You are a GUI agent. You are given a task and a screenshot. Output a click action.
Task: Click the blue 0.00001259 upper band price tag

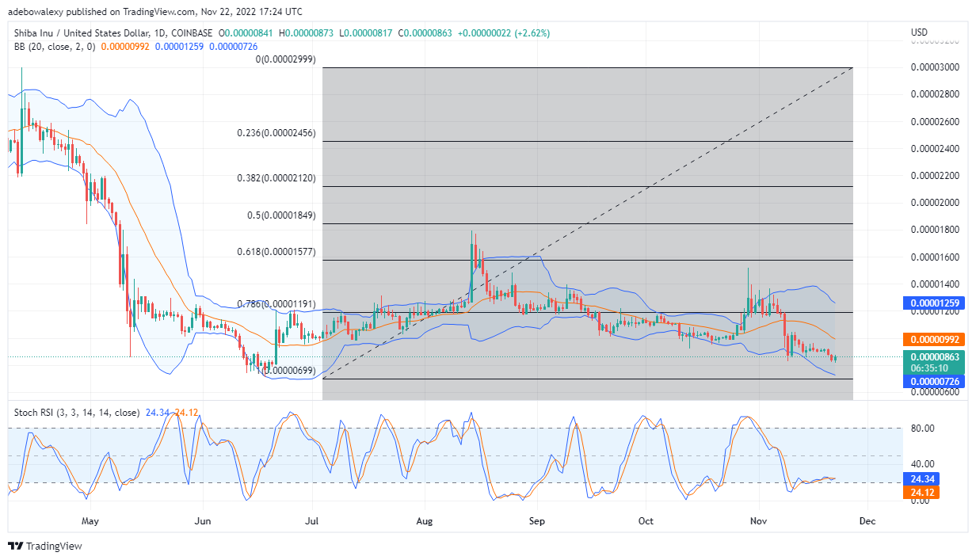pos(935,303)
